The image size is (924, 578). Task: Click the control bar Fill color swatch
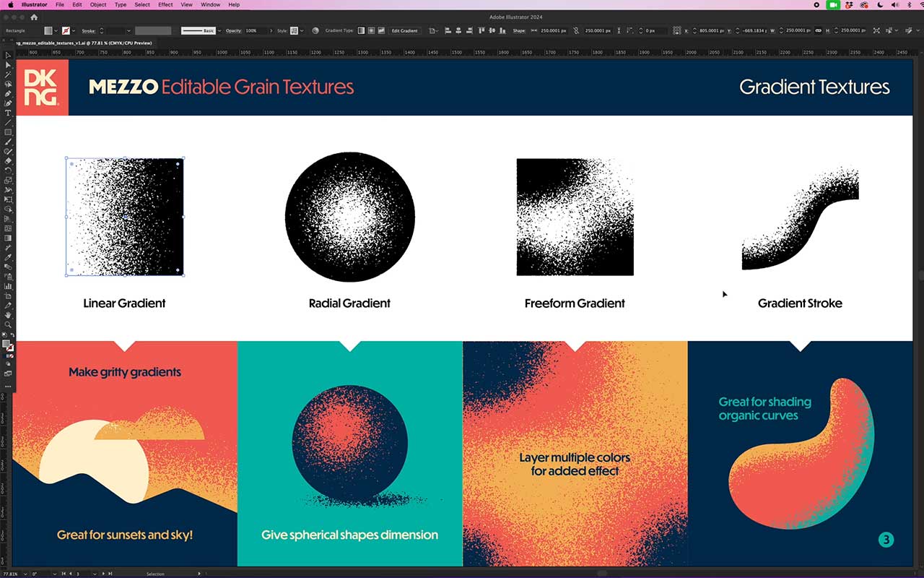click(48, 31)
